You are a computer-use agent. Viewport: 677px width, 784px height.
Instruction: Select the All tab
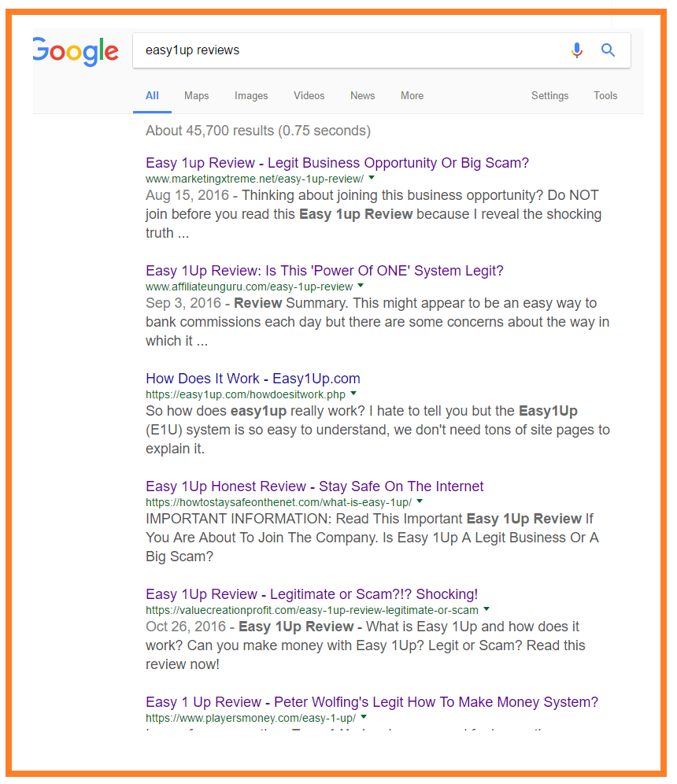[x=152, y=95]
